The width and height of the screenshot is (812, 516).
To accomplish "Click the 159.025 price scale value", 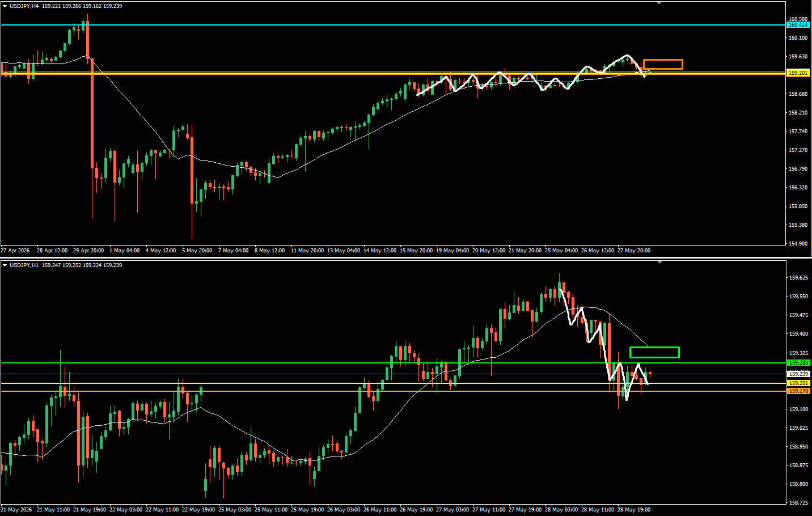I will [798, 428].
